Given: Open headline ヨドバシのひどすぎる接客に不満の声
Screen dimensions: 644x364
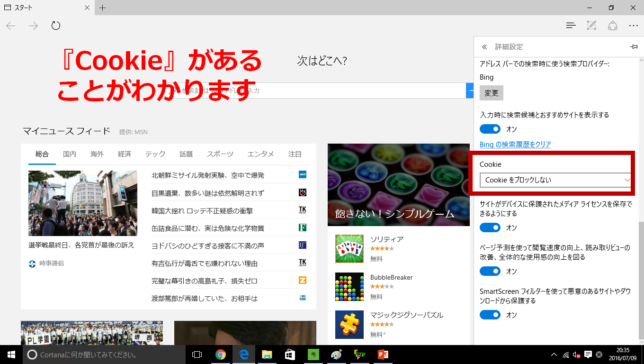Looking at the screenshot, I should click(x=208, y=246).
